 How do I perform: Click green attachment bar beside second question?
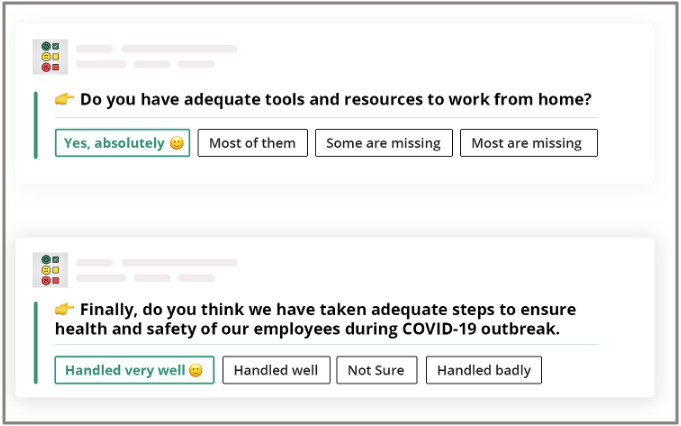[36, 343]
